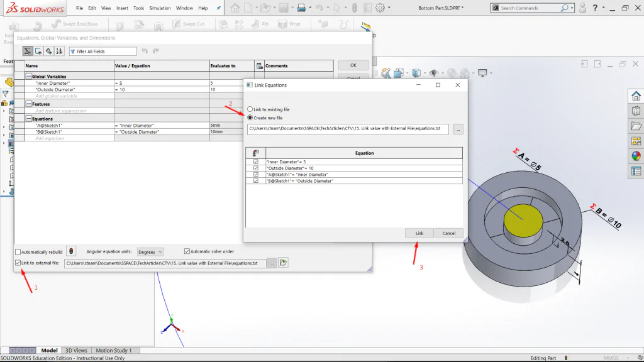Viewport: 644px width, 362px height.
Task: Browse for file path with ellipsis button
Action: [458, 129]
